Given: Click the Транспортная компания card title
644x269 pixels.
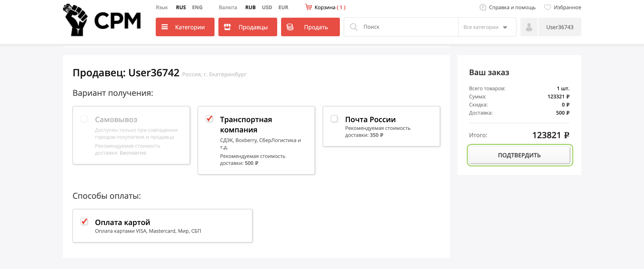Looking at the screenshot, I should coord(246,125).
